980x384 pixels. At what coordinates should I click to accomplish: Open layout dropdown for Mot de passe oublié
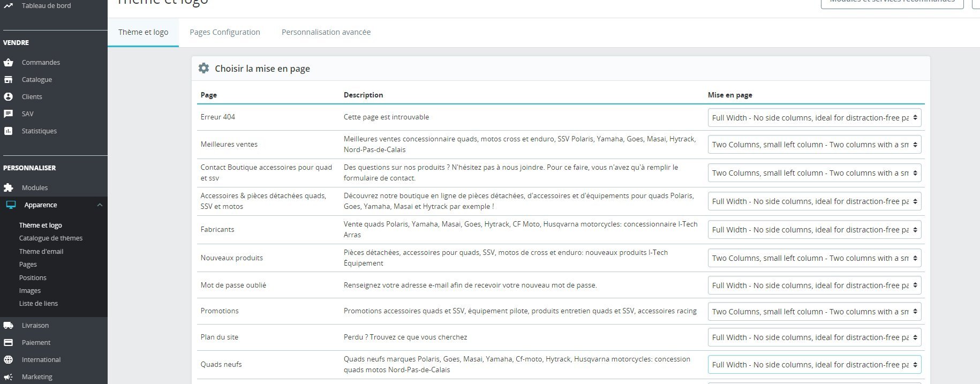815,285
